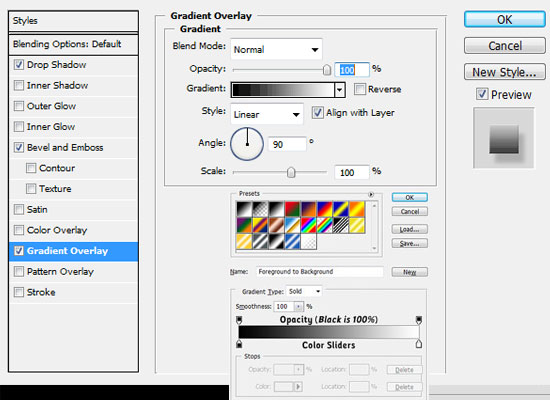Enable the Texture checkbox
550x400 pixels.
[31, 189]
